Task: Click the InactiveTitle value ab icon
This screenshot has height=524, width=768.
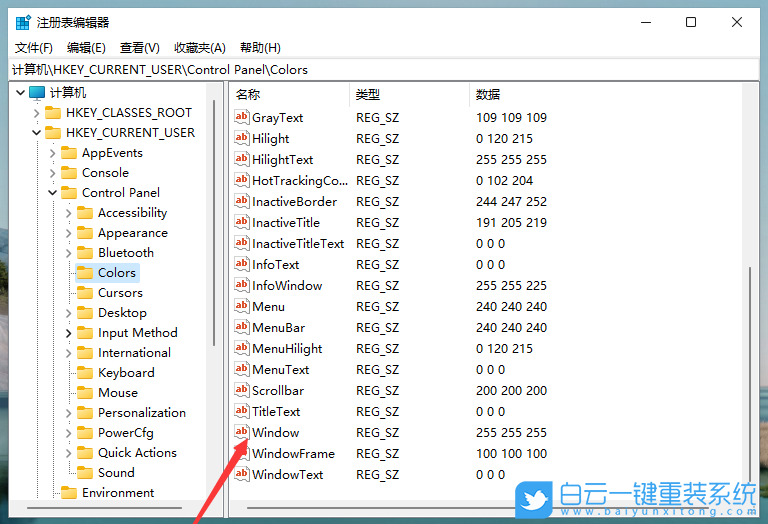Action: (241, 222)
